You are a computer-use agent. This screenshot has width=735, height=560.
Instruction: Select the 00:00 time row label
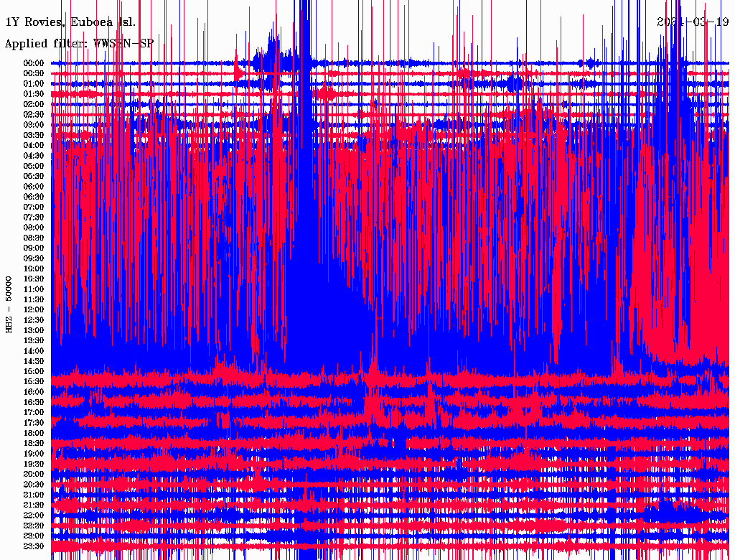tap(34, 63)
